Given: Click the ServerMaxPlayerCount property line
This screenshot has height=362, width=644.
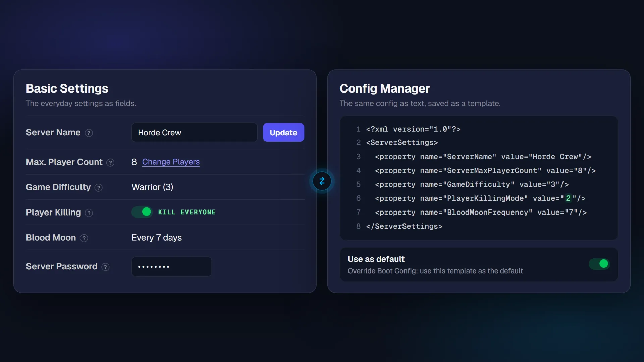Looking at the screenshot, I should 485,171.
